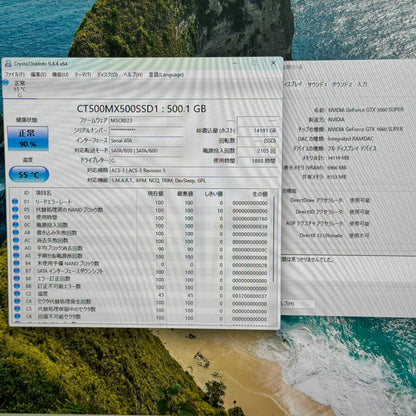The image size is (416, 416).
Task: Click the raw value 003700000037
Action: [250, 296]
